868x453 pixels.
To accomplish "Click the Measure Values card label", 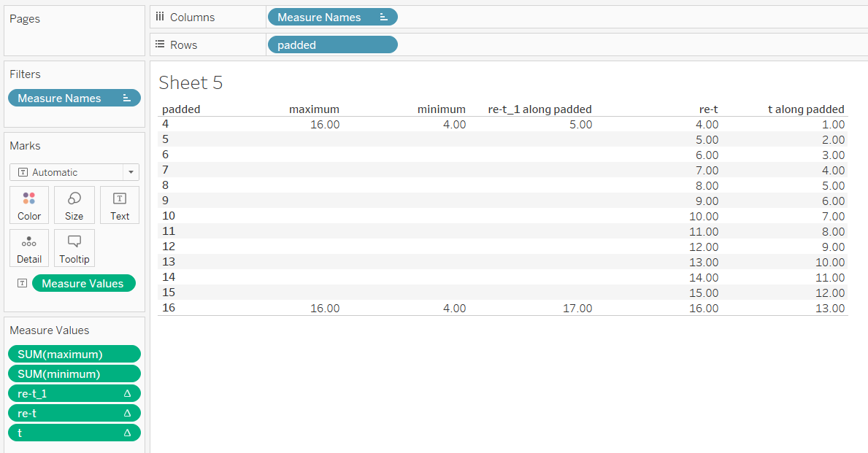I will pos(49,330).
